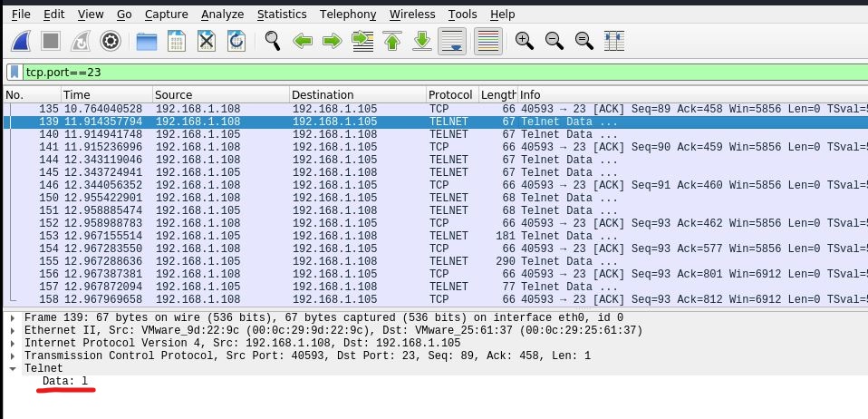Open the Edit menu
868x419 pixels.
pos(54,15)
